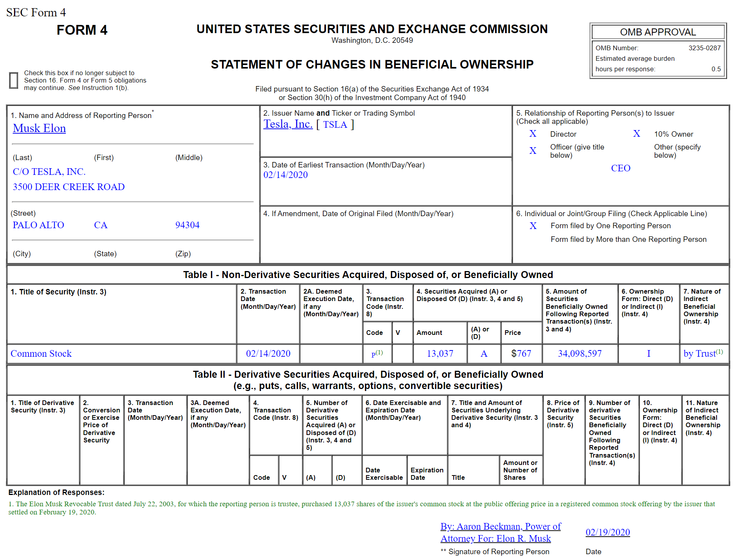The height and width of the screenshot is (560, 736).
Task: Open the Musk Elon reporting person link
Action: pyautogui.click(x=39, y=129)
